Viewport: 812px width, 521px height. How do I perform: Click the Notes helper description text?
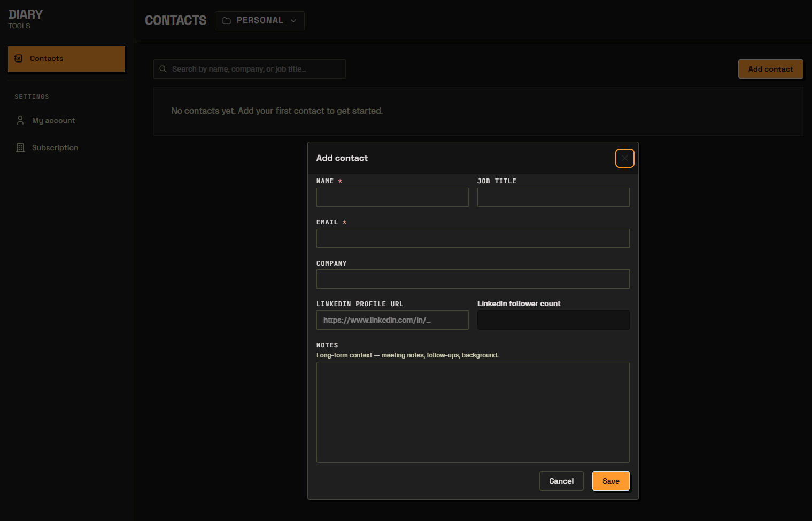[407, 355]
